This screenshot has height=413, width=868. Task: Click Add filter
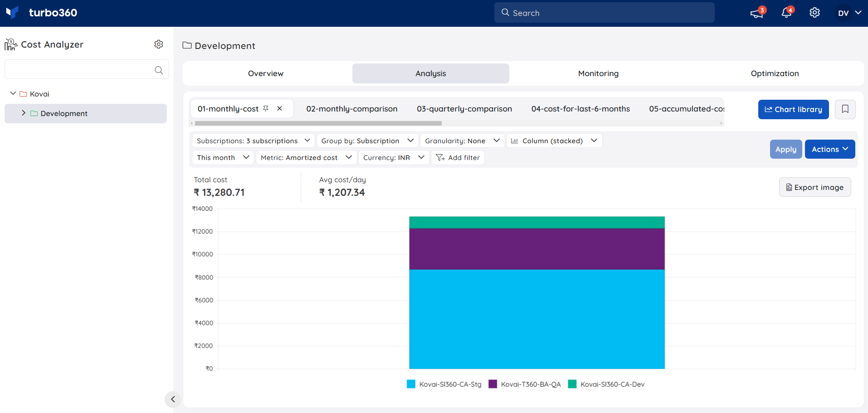(458, 157)
